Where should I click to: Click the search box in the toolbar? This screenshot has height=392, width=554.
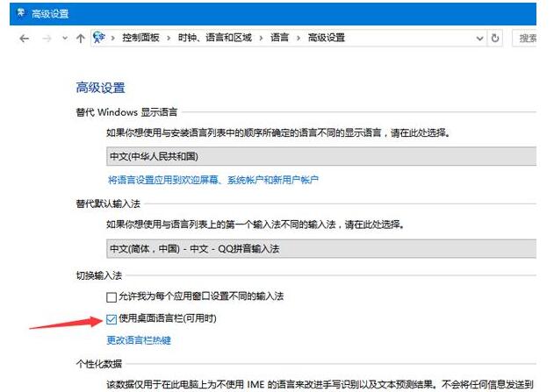tap(525, 38)
